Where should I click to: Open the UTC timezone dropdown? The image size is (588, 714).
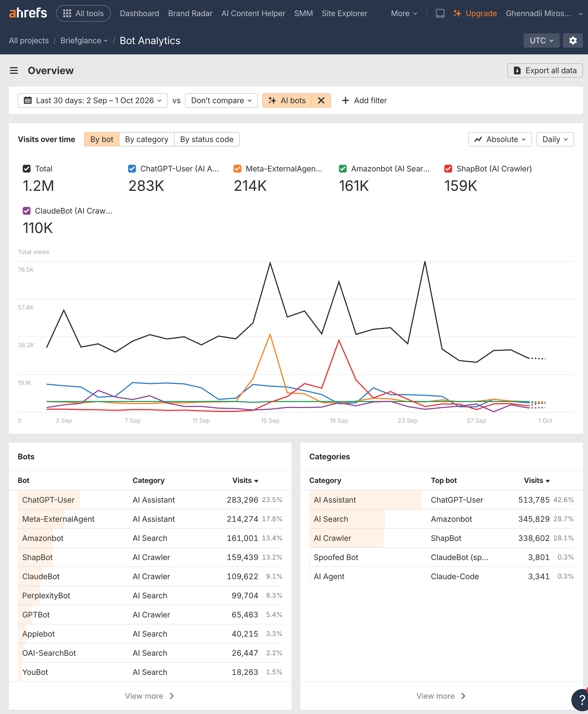(x=541, y=40)
